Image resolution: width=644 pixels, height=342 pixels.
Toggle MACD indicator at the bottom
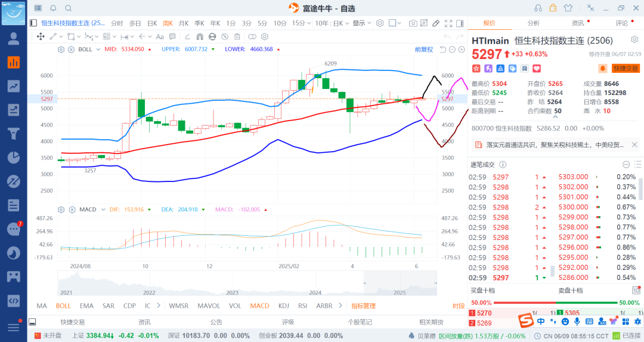point(259,306)
